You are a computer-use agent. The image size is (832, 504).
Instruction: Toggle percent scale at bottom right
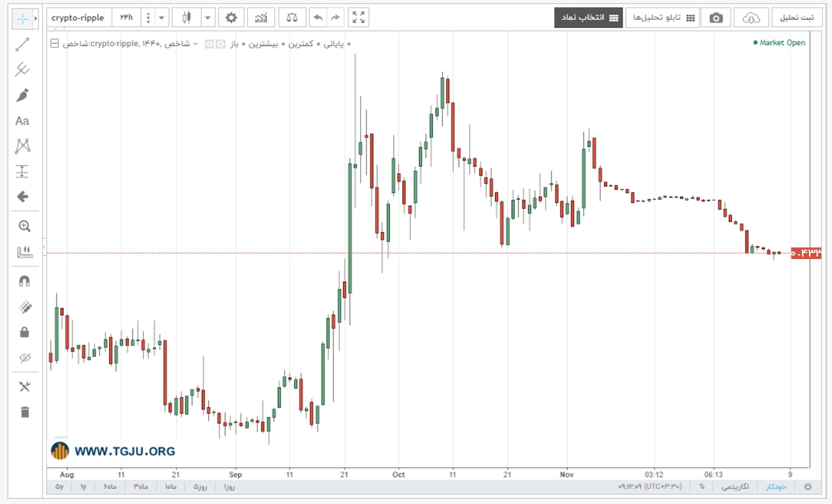pos(702,487)
